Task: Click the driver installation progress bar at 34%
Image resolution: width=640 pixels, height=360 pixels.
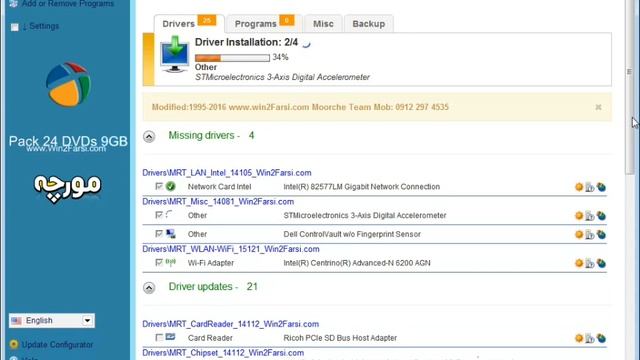Action: [232, 58]
